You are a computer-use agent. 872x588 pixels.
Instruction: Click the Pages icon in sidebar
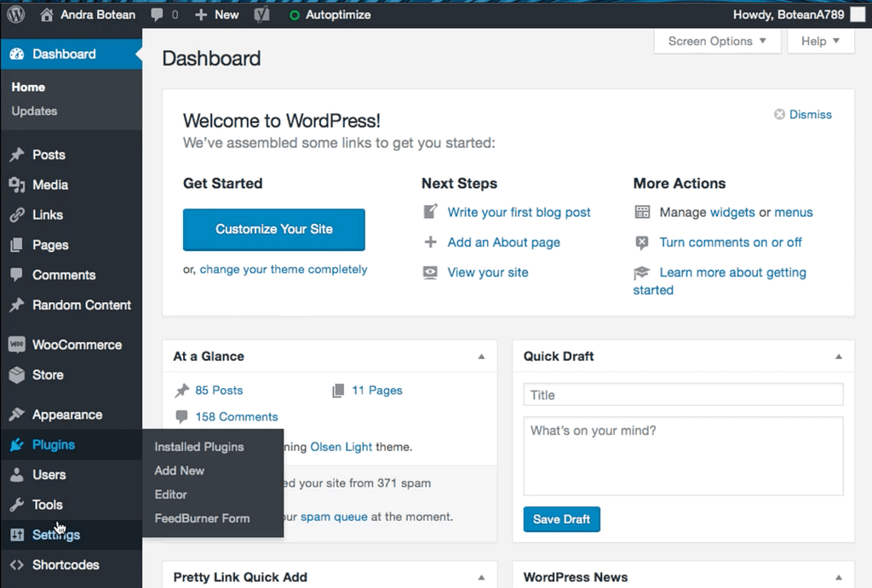point(17,244)
